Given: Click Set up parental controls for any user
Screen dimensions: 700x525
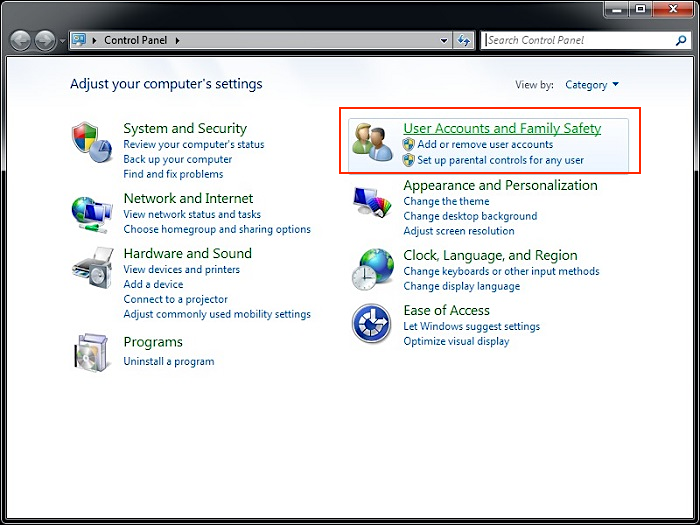Looking at the screenshot, I should [x=500, y=160].
